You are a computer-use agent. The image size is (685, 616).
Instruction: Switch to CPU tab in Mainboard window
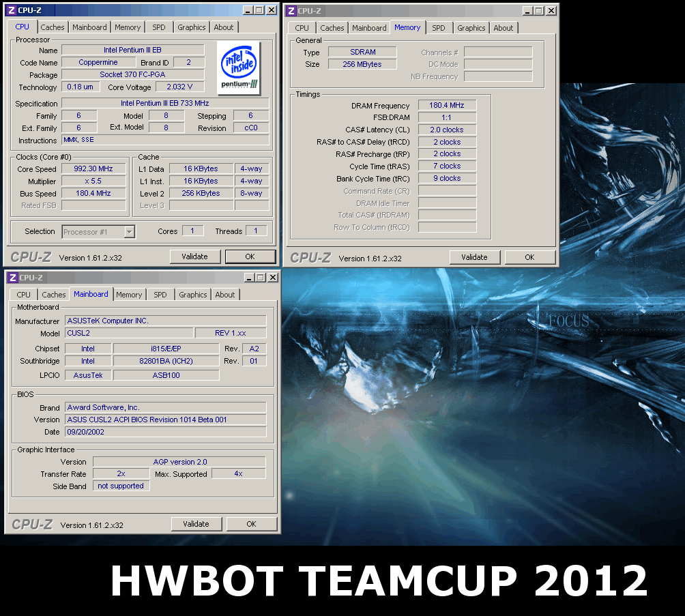24,295
